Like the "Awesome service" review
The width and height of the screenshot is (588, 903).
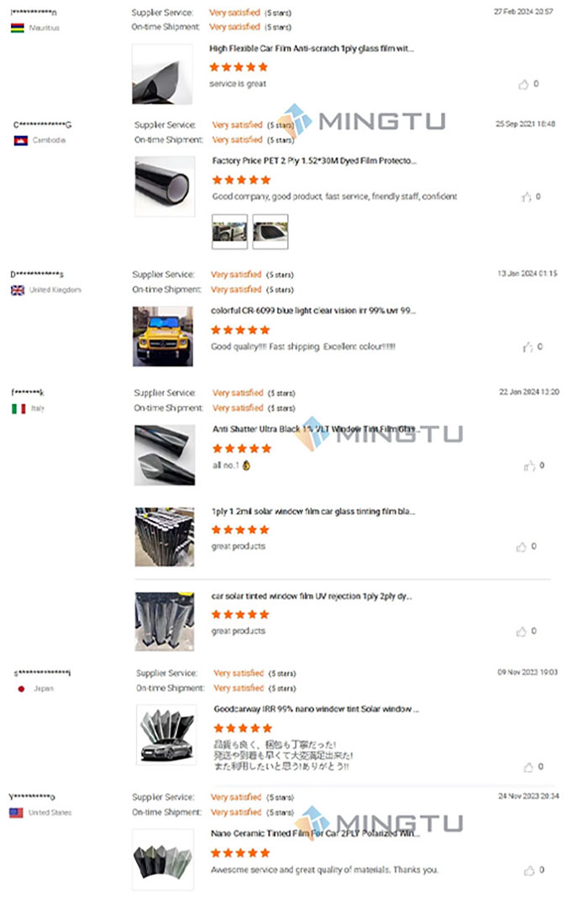coord(529,870)
